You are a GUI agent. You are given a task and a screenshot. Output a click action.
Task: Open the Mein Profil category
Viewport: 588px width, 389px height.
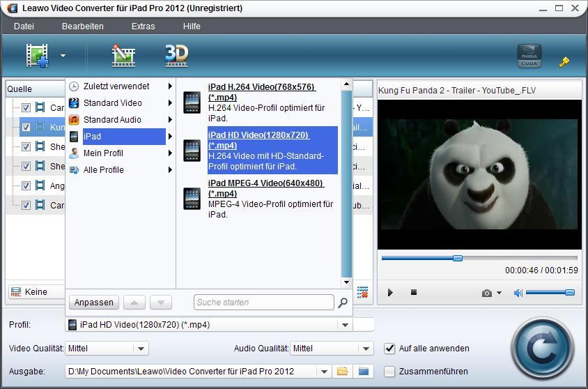click(x=121, y=153)
